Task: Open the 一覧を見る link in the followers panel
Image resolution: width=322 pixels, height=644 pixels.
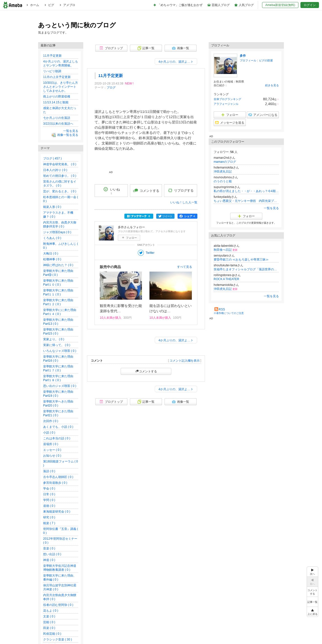Action: 271,208
